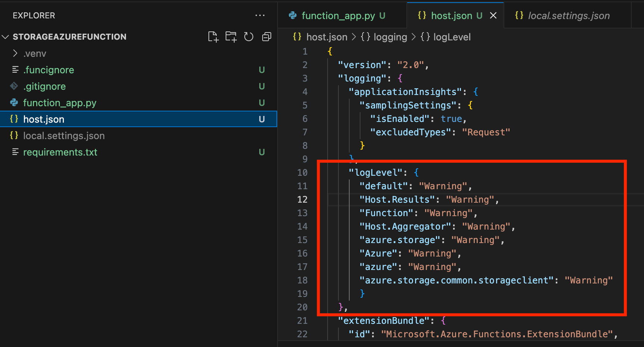Click the Python icon on function_app.py tab

click(293, 15)
